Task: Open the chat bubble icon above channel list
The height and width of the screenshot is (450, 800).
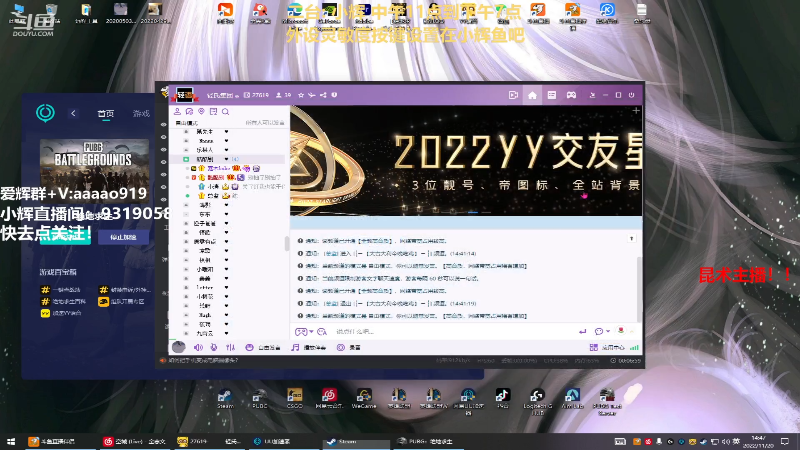Action: point(189,111)
